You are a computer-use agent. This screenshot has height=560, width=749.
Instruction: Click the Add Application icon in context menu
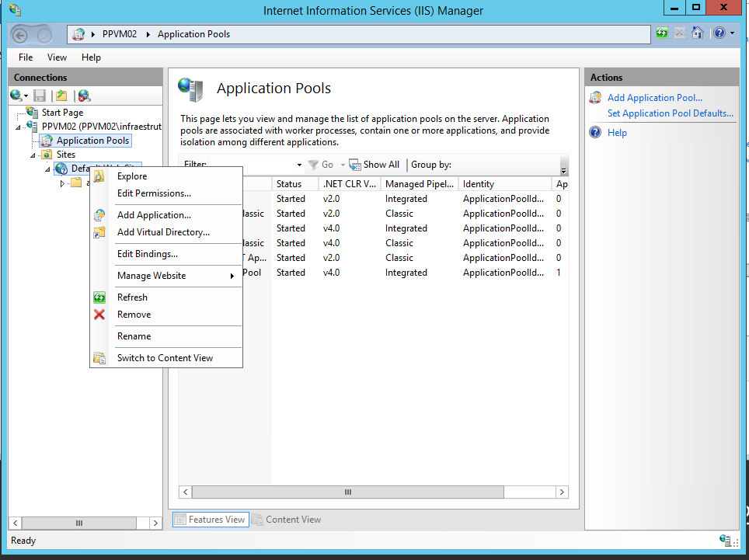(99, 215)
